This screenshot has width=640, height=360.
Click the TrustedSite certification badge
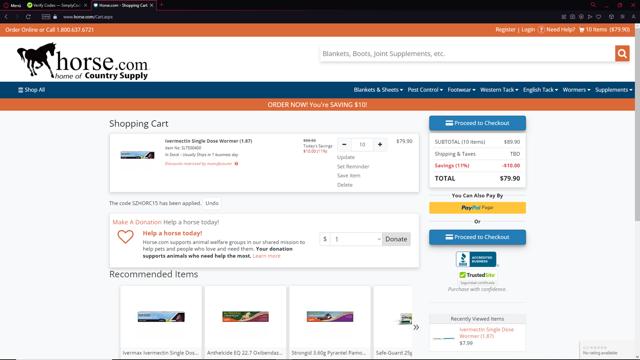tap(477, 278)
